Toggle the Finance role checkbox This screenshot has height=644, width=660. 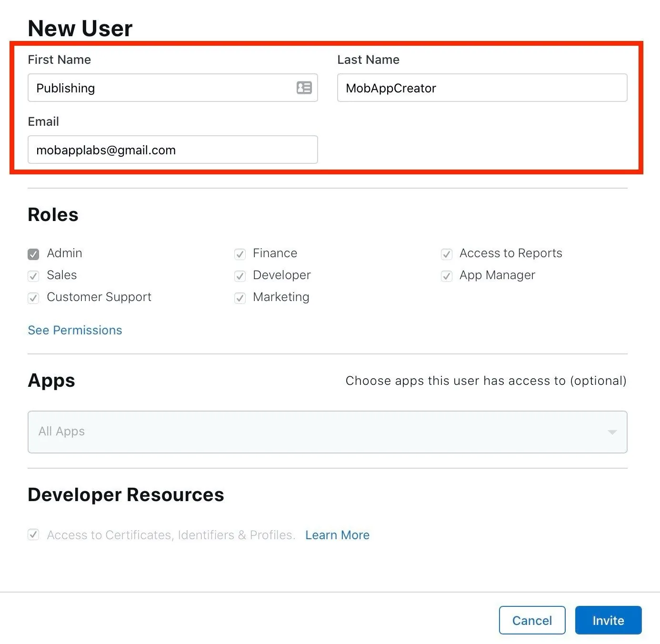click(240, 254)
